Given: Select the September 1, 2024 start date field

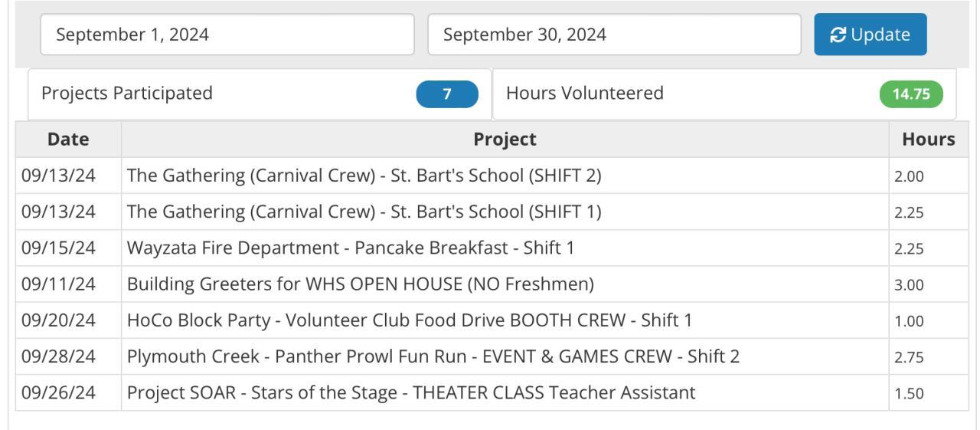Looking at the screenshot, I should point(227,34).
